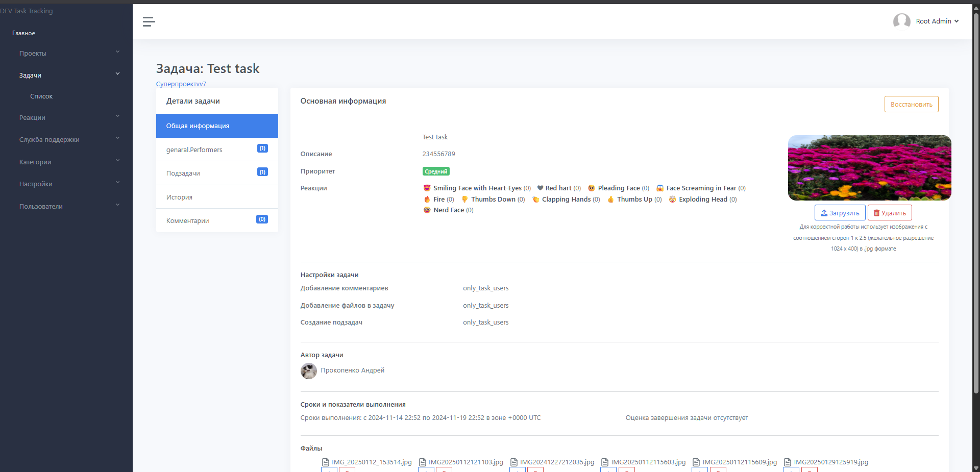Click the description value 234556789
The image size is (980, 472).
(438, 154)
